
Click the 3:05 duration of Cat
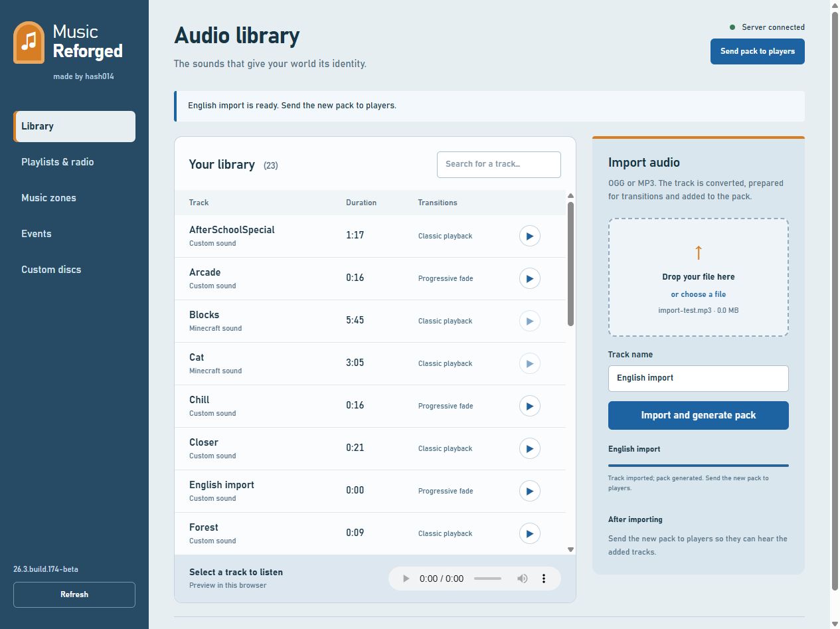355,363
